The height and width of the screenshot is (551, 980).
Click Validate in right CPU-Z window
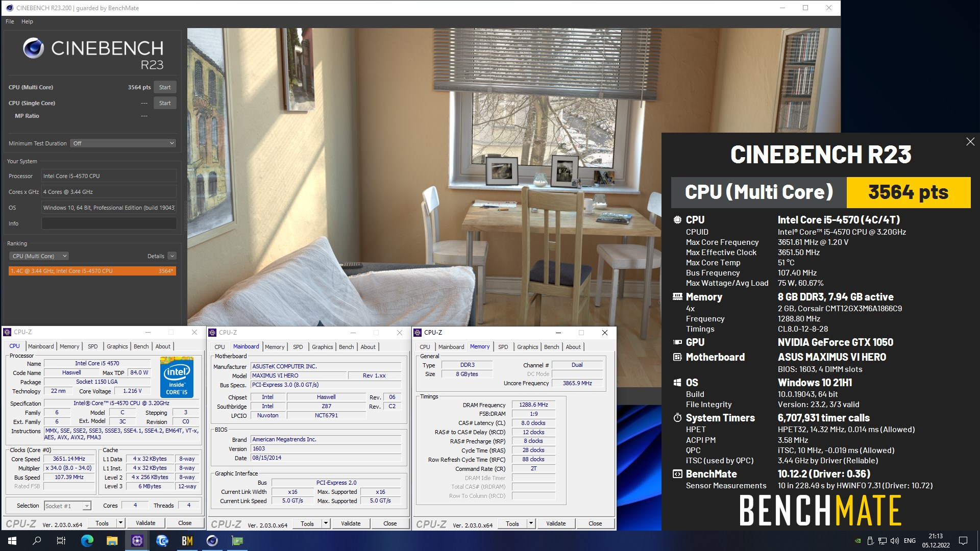(556, 524)
